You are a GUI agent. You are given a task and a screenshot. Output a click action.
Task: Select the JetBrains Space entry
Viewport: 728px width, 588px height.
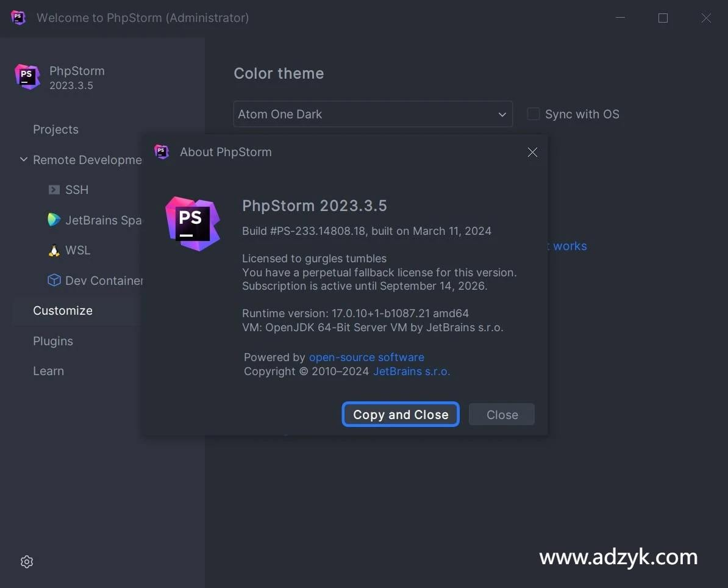pos(104,220)
